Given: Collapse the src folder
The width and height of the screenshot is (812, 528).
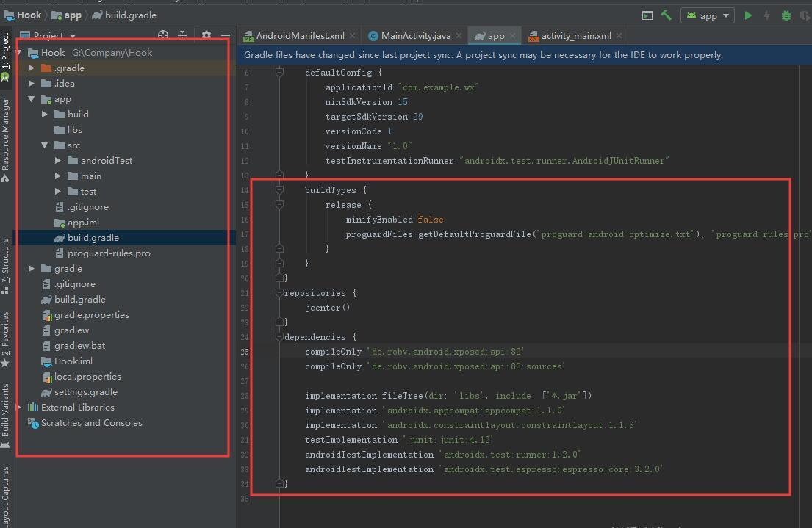Looking at the screenshot, I should [45, 145].
